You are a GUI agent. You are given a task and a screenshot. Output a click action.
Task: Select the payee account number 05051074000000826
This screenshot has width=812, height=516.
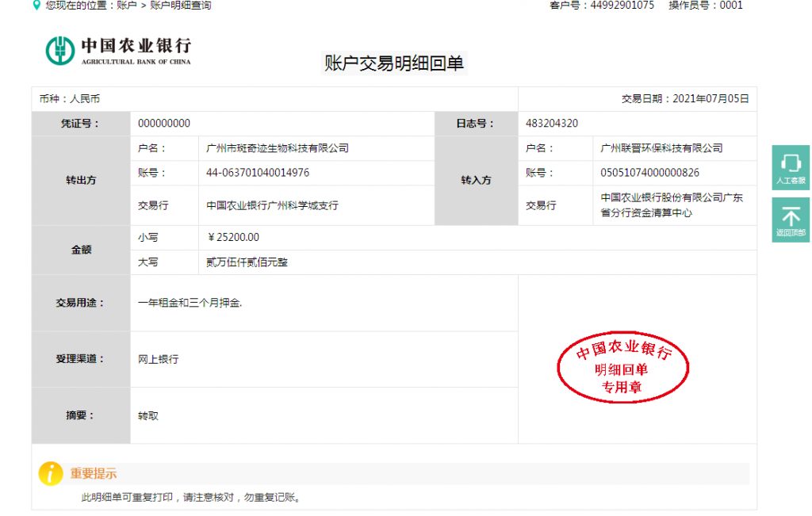650,173
